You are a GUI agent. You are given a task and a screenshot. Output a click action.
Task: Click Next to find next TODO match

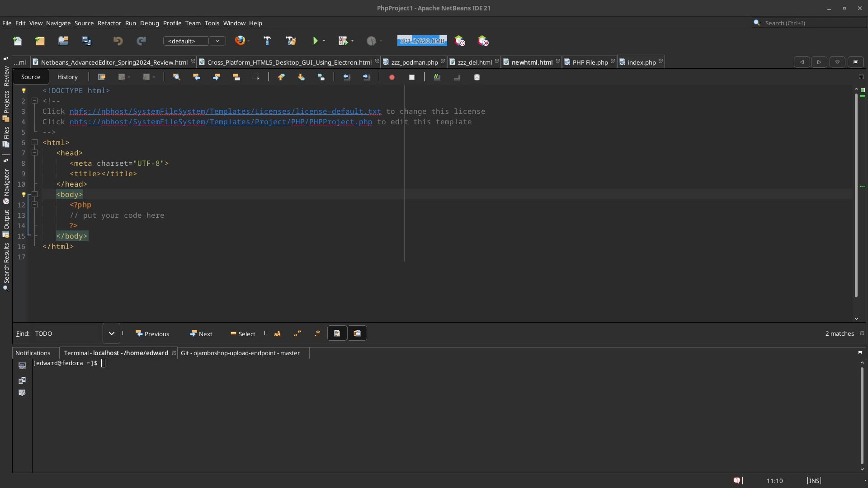tap(201, 333)
